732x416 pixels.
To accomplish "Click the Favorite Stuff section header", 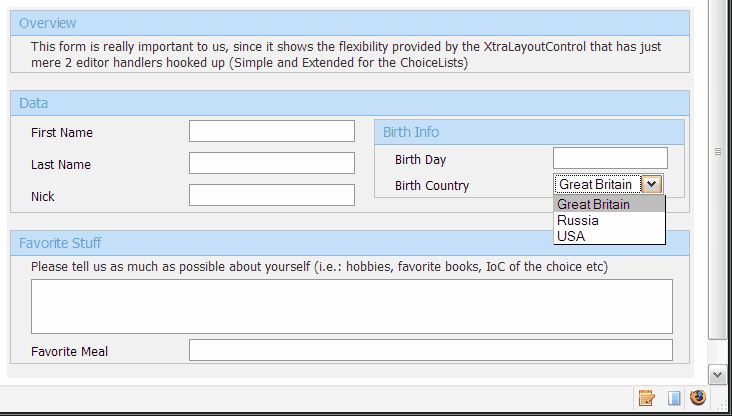I will pyautogui.click(x=350, y=243).
